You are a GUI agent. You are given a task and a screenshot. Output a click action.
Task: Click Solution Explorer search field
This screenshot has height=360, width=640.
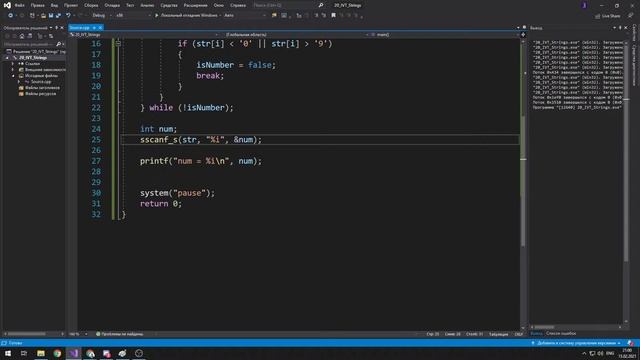click(29, 44)
